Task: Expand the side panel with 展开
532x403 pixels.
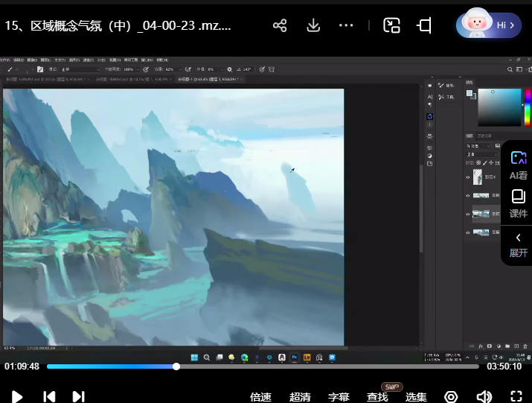Action: (518, 245)
